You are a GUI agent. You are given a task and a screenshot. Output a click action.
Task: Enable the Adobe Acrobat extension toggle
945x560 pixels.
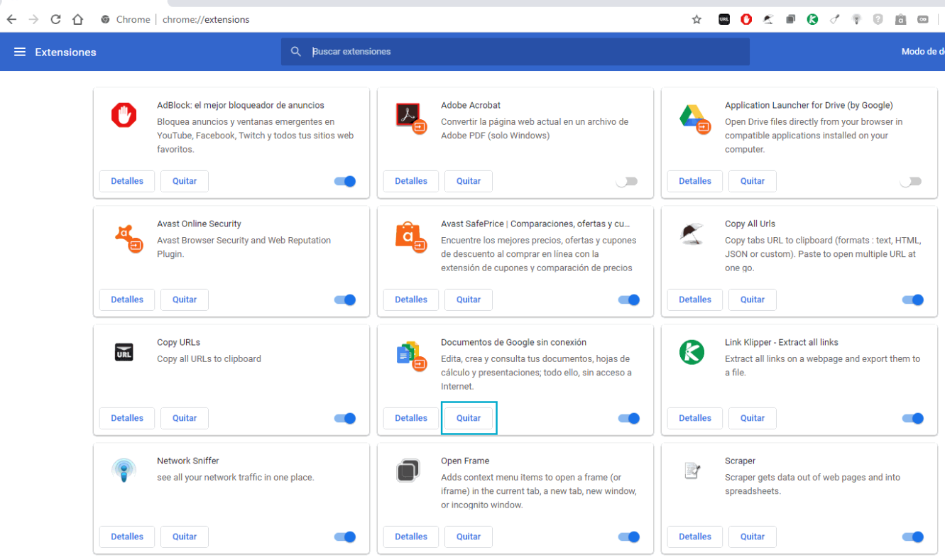coord(626,181)
